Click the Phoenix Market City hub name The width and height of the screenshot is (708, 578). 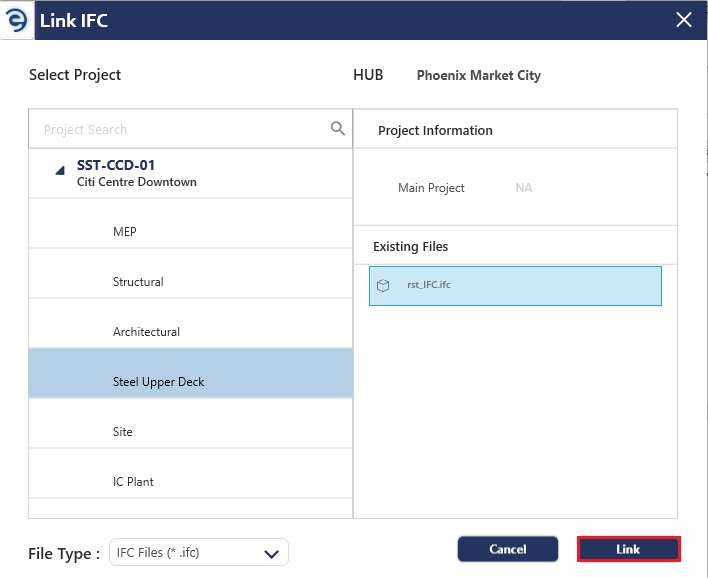(479, 75)
